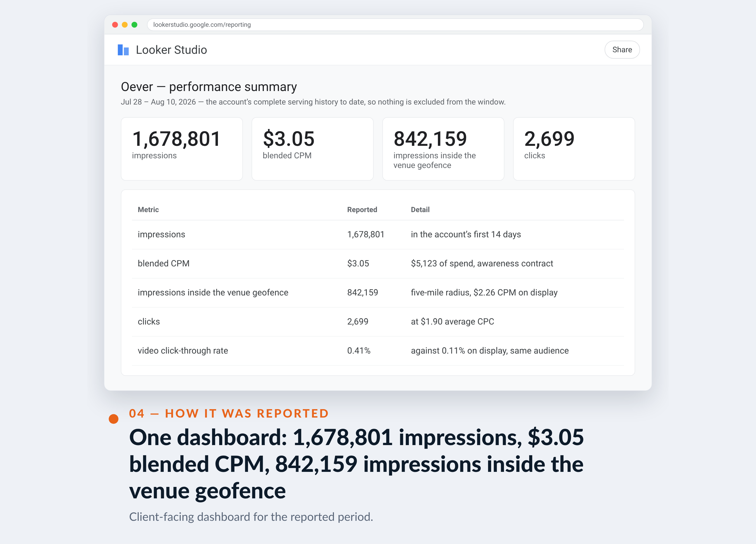The image size is (756, 544).
Task: Click the lookerstudio.google.com/reporting address bar
Action: pyautogui.click(x=395, y=25)
